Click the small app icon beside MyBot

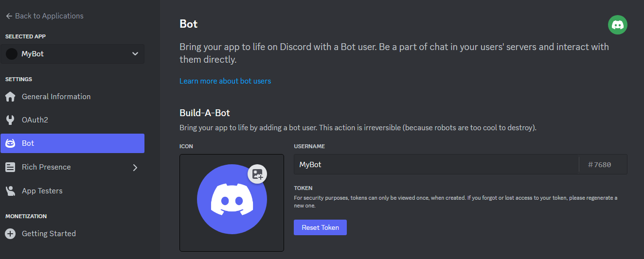(12, 54)
